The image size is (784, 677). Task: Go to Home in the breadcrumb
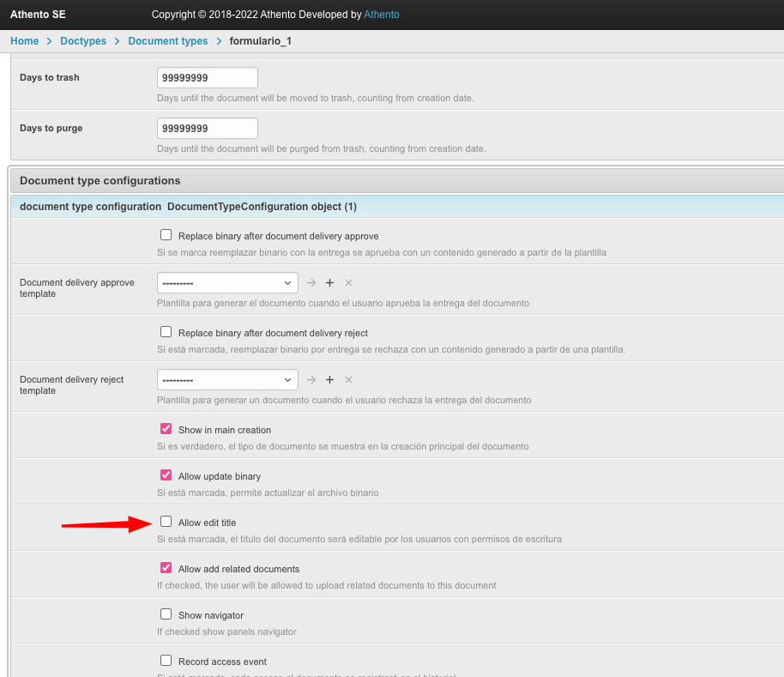[x=24, y=41]
